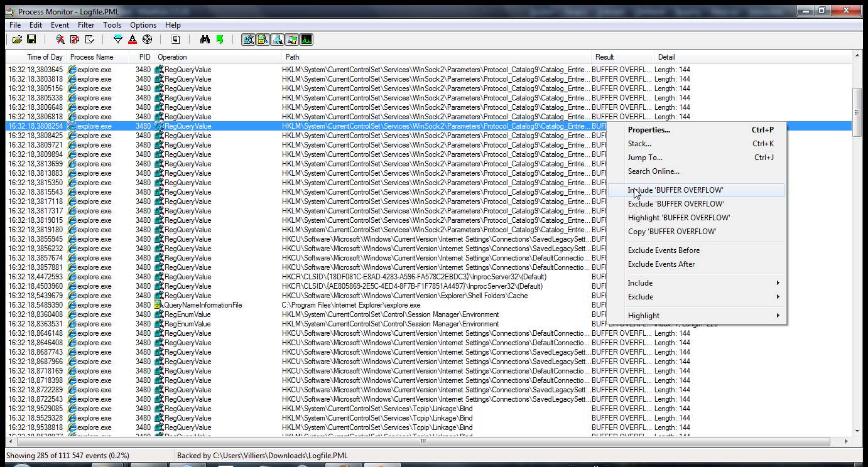Expand the Include submenu arrow
Viewport: 868px width, 467px height.
tap(778, 283)
